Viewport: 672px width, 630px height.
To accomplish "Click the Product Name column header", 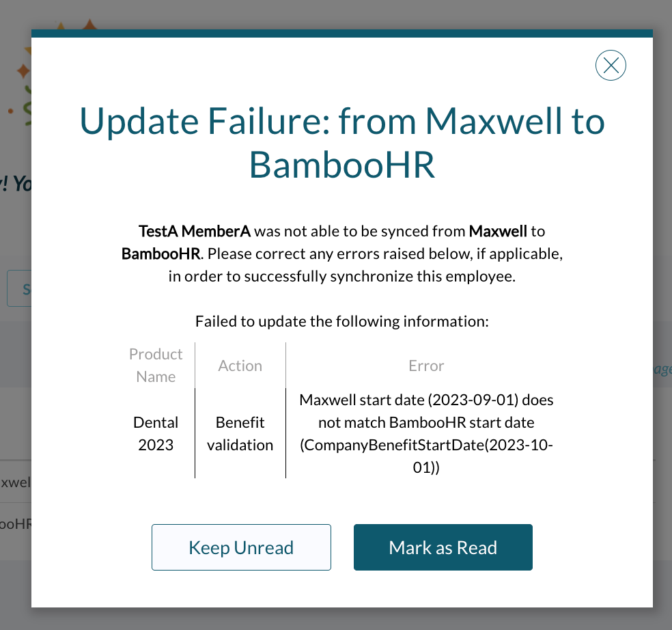I will pos(156,365).
